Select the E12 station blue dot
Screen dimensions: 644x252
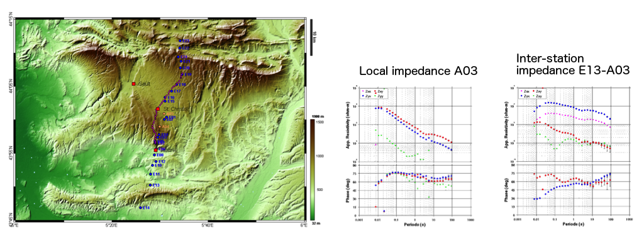coord(156,162)
